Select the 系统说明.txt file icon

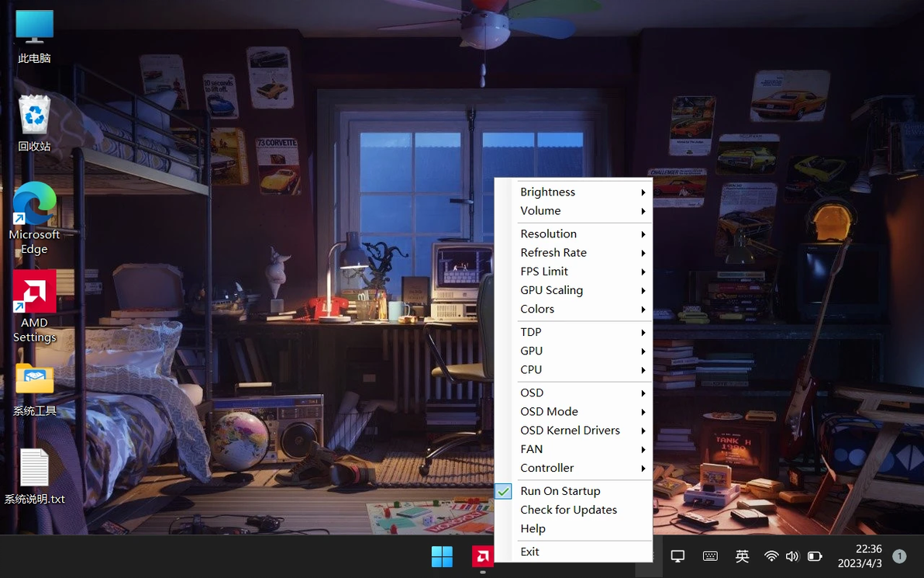tap(34, 476)
